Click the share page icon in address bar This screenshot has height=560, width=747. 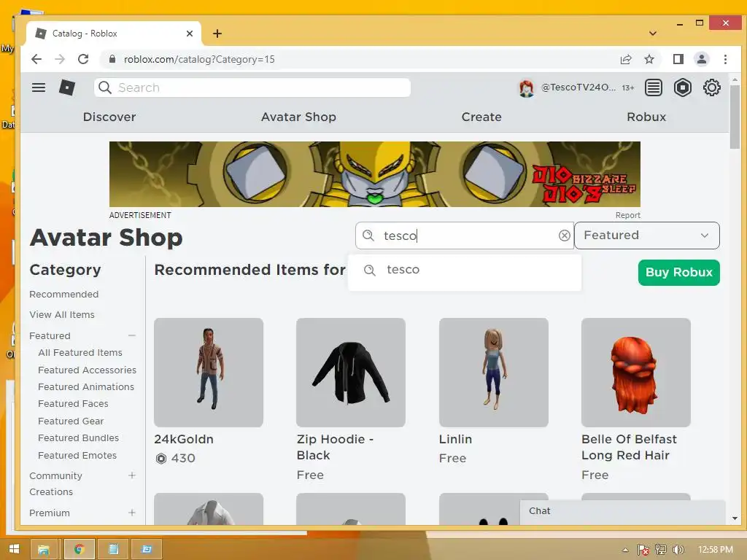(x=625, y=59)
